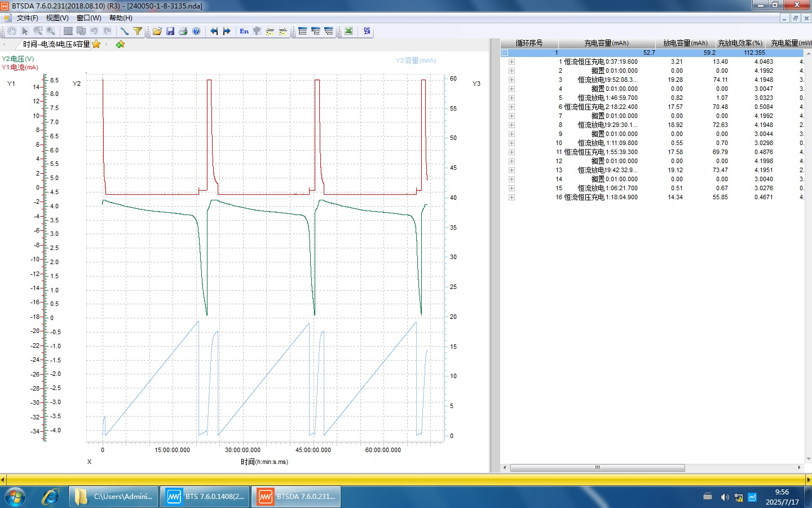This screenshot has height=508, width=812.
Task: Export to Excel using green spreadsheet icon
Action: point(348,31)
